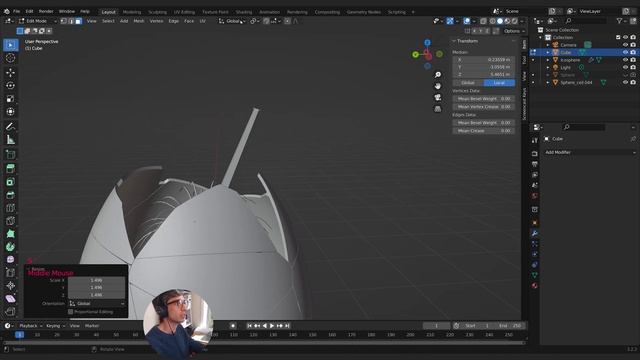This screenshot has height=360, width=640.
Task: Activate the Inset Faces tool
Action: (11, 182)
